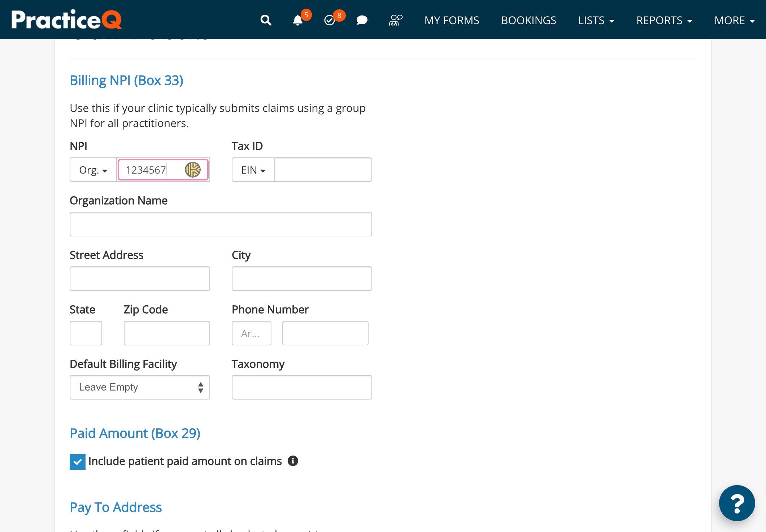This screenshot has width=766, height=532.
Task: Open the MORE menu
Action: coord(734,21)
